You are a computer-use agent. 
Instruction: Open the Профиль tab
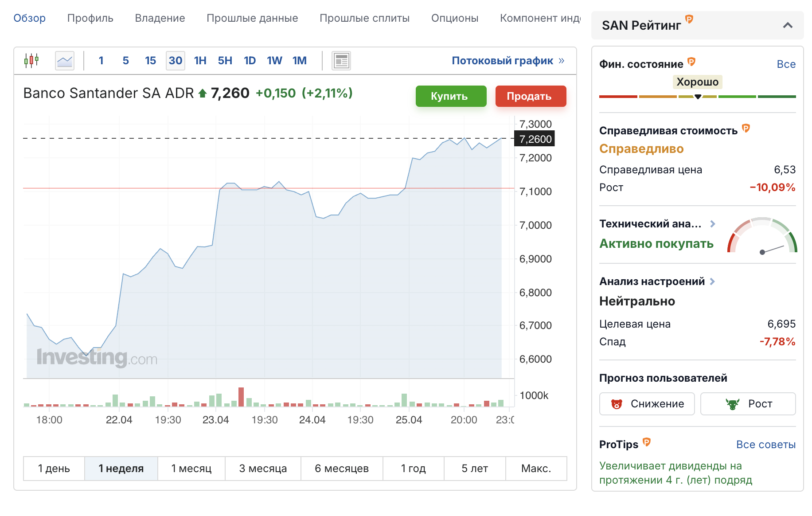(x=90, y=18)
